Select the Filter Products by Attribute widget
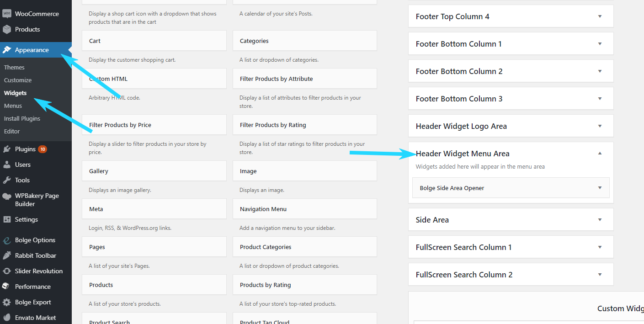The width and height of the screenshot is (644, 324). click(x=305, y=79)
